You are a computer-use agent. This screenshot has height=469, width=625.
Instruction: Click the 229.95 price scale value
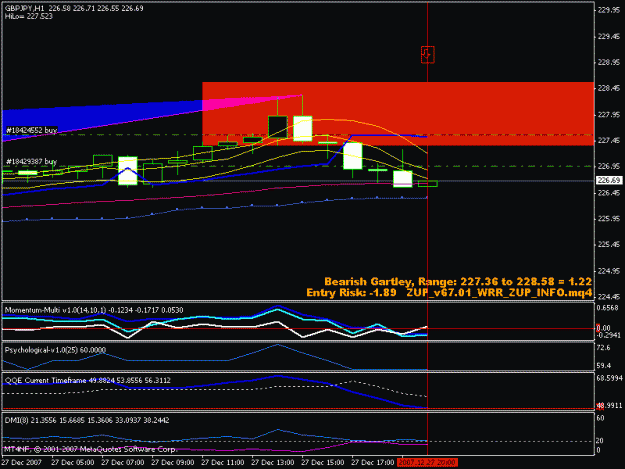click(x=609, y=10)
